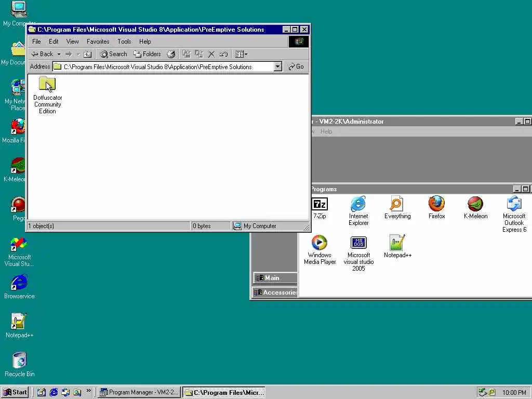Open the Favorites menu
The height and width of the screenshot is (399, 532).
point(98,42)
